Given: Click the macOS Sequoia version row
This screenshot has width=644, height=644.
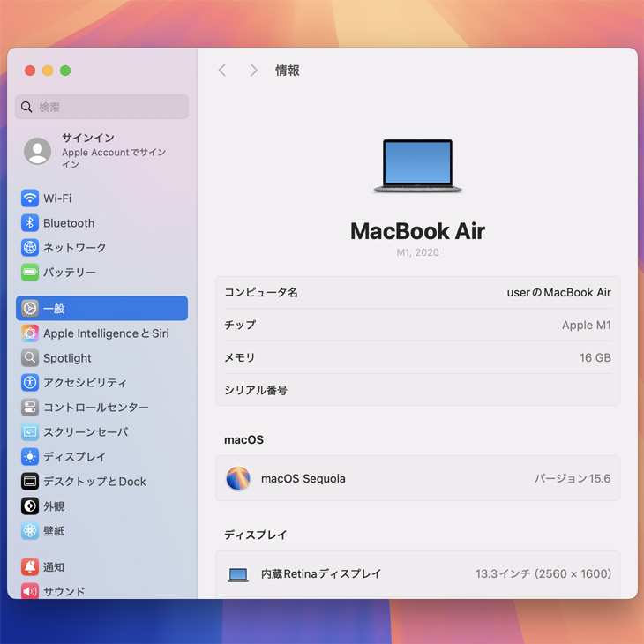Looking at the screenshot, I should coord(416,479).
